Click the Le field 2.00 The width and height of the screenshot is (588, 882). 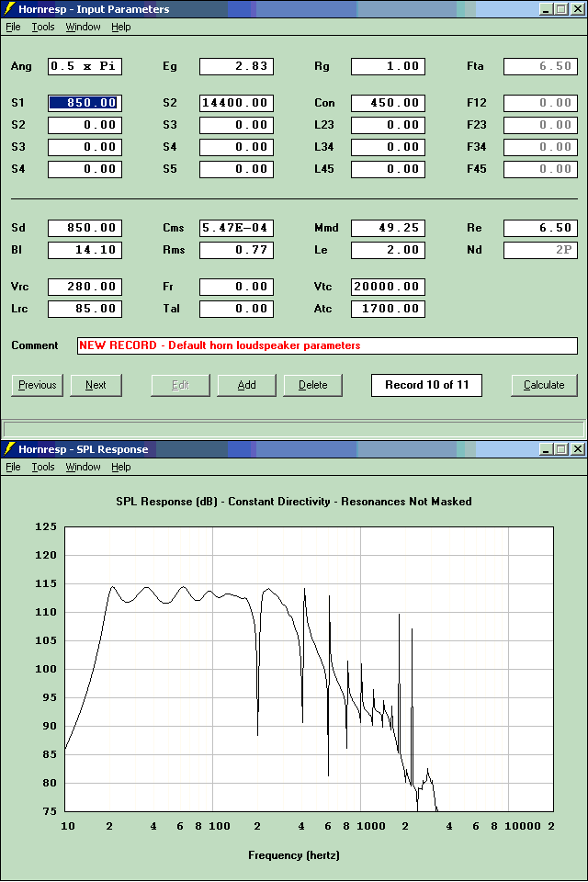click(x=388, y=250)
